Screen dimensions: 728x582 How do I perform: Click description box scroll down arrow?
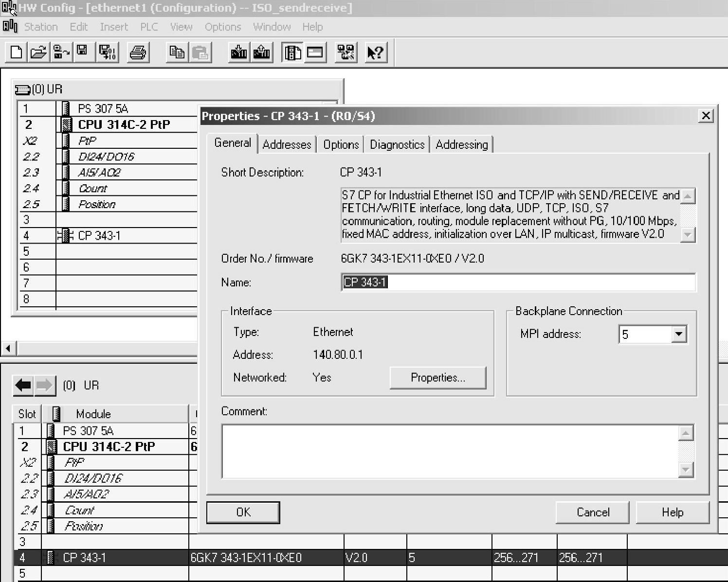[x=688, y=234]
